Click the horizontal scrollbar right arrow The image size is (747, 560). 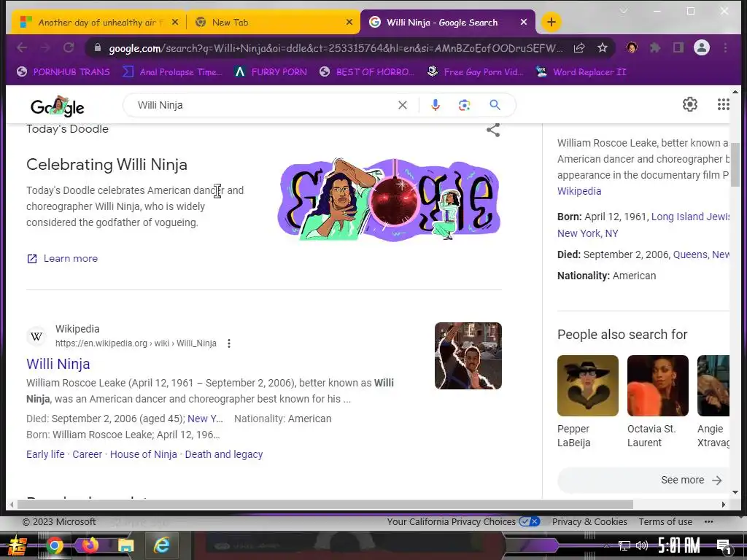(x=724, y=505)
